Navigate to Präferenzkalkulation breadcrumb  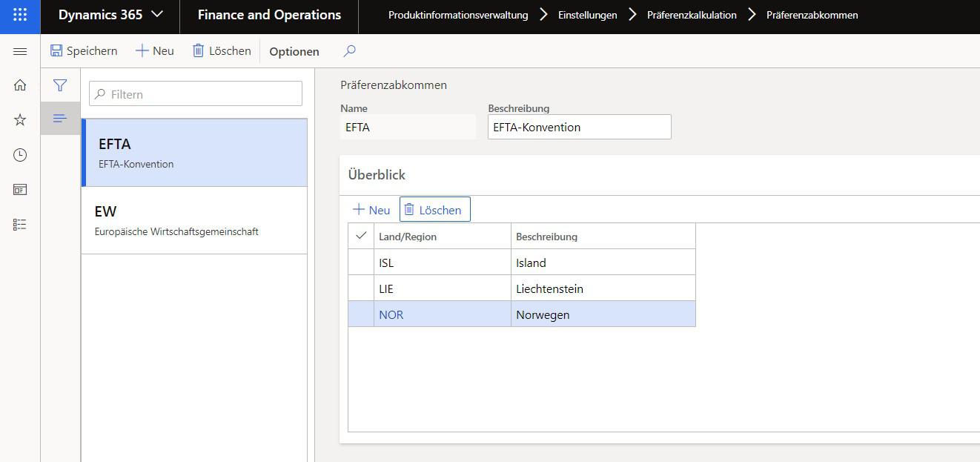tap(691, 15)
